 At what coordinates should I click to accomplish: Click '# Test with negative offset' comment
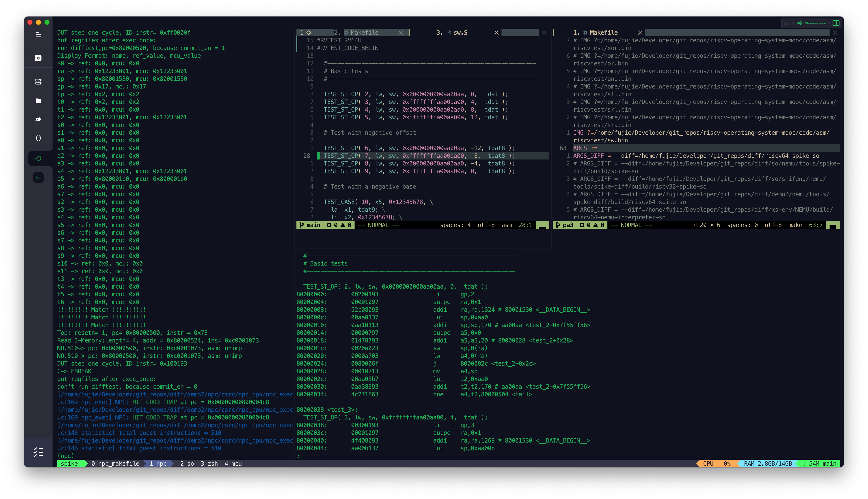[x=370, y=133]
